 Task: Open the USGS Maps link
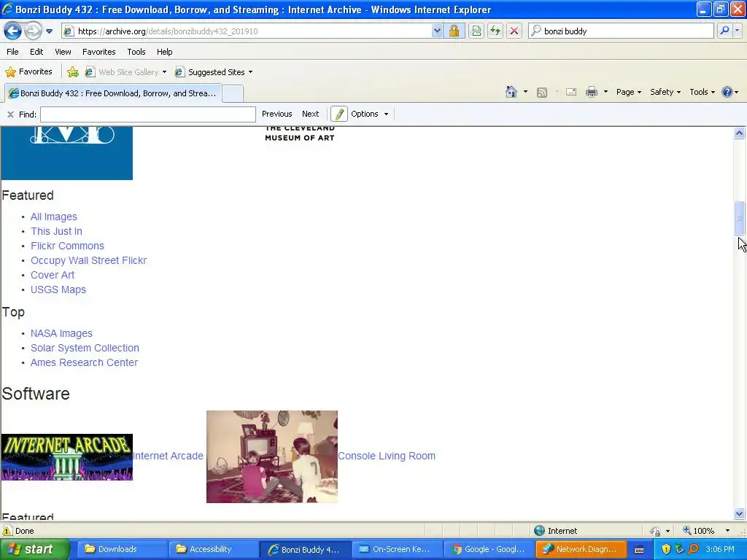58,289
